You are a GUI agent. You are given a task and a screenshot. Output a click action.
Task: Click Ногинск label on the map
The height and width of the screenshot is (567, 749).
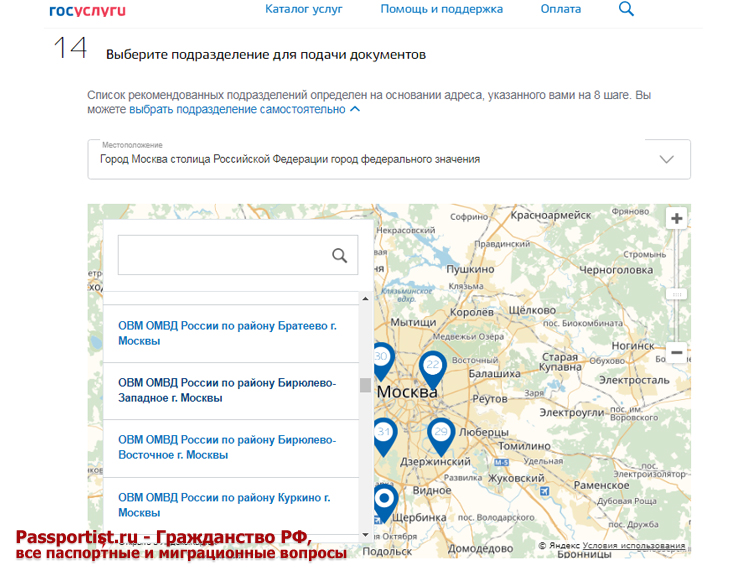coord(633,346)
